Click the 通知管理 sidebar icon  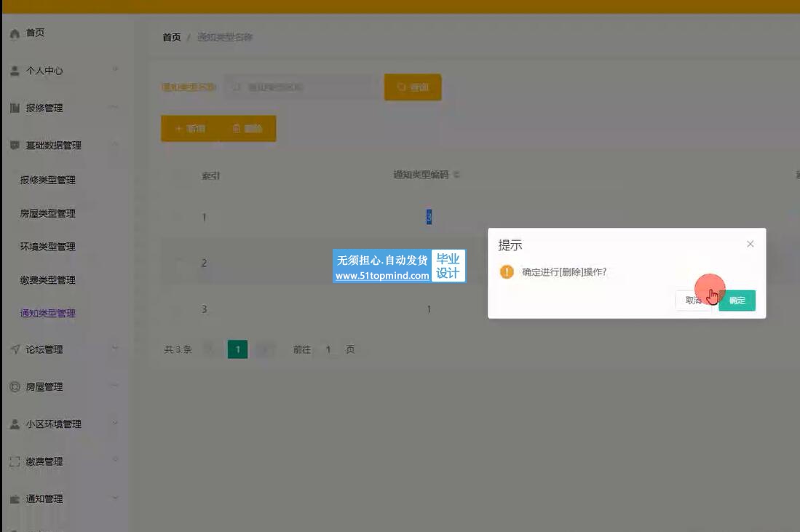[x=15, y=499]
